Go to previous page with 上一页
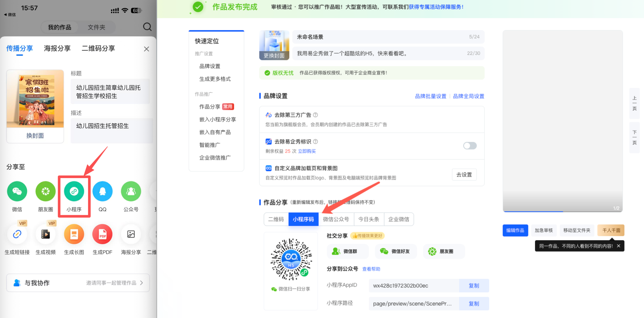644x318 pixels. pyautogui.click(x=634, y=103)
